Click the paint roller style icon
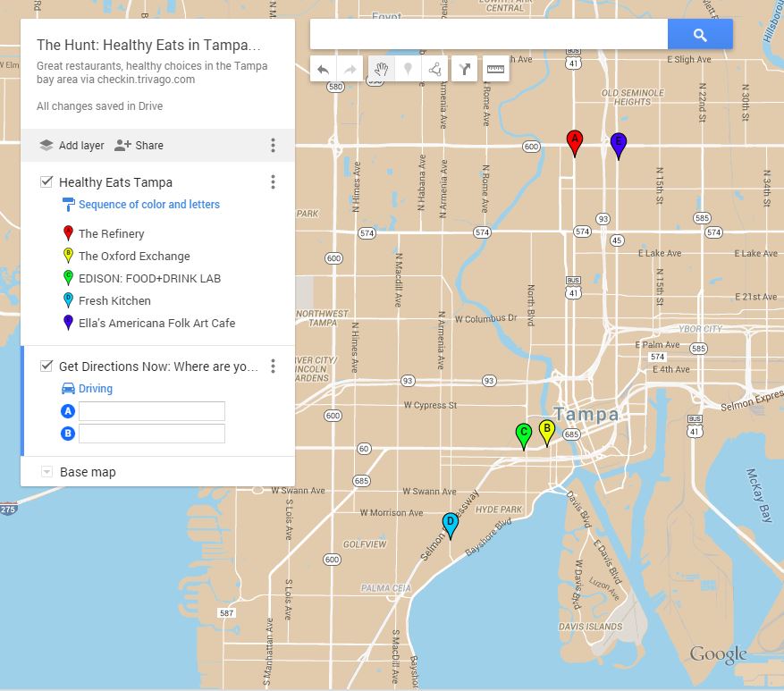This screenshot has height=691, width=784. [x=68, y=205]
